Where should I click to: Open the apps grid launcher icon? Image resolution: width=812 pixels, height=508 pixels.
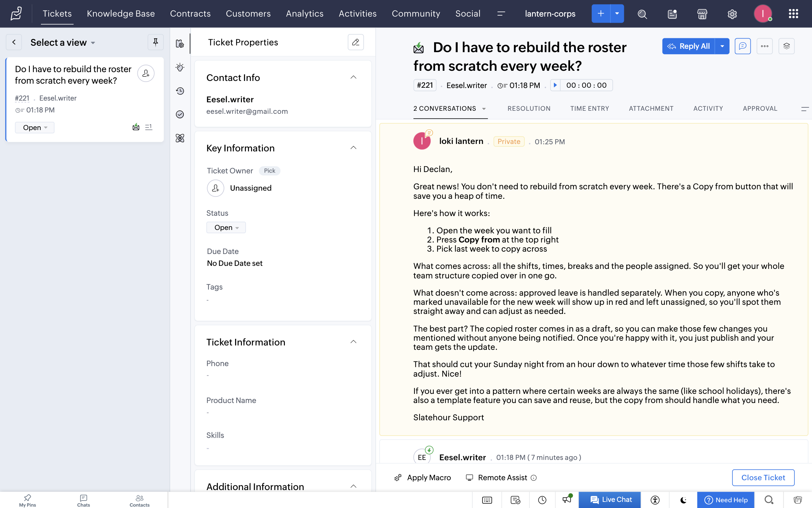(793, 14)
